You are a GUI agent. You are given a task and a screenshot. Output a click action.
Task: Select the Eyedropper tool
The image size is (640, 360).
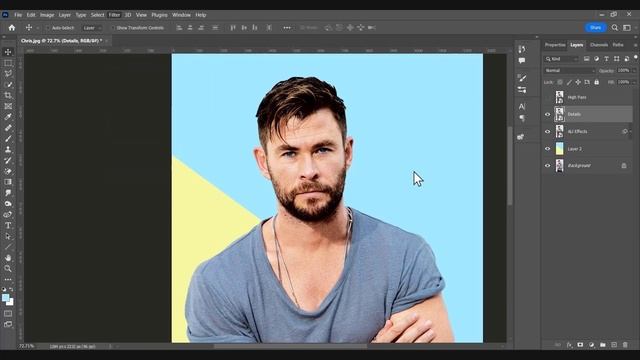pyautogui.click(x=8, y=117)
